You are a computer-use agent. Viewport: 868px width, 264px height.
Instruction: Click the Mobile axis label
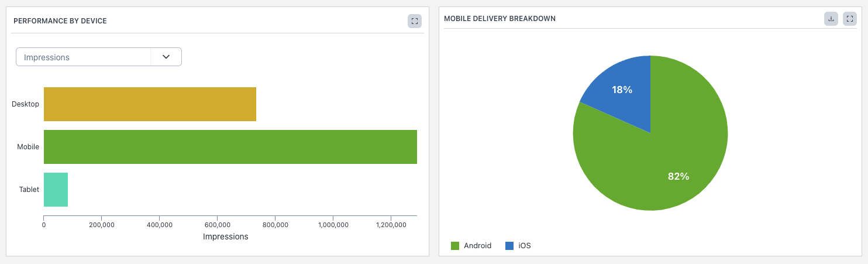point(27,147)
